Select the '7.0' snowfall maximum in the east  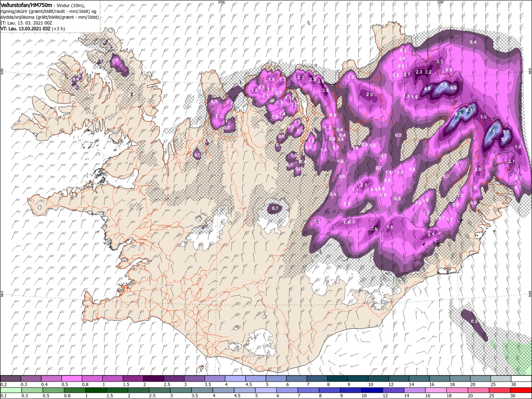[x=493, y=131]
